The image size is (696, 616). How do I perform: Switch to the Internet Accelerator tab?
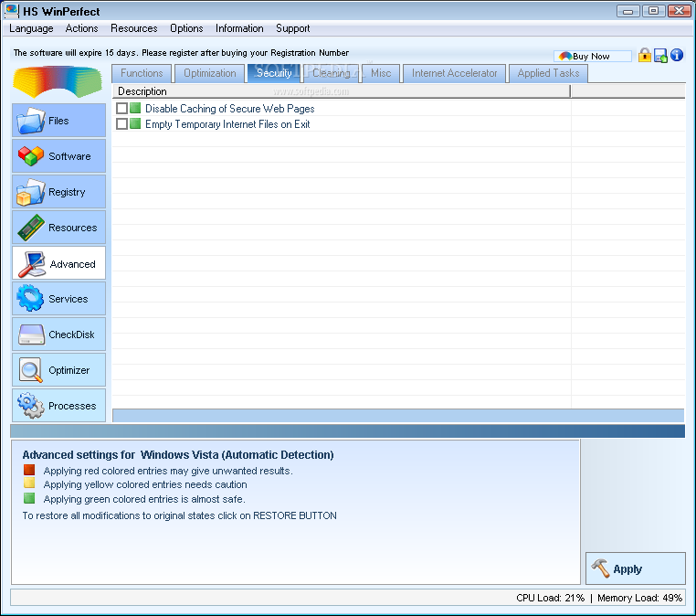click(455, 73)
